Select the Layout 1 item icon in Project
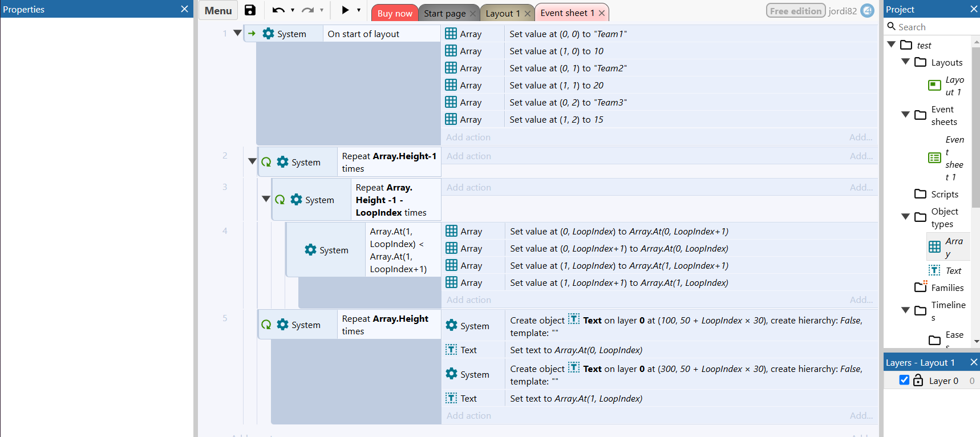 point(934,86)
